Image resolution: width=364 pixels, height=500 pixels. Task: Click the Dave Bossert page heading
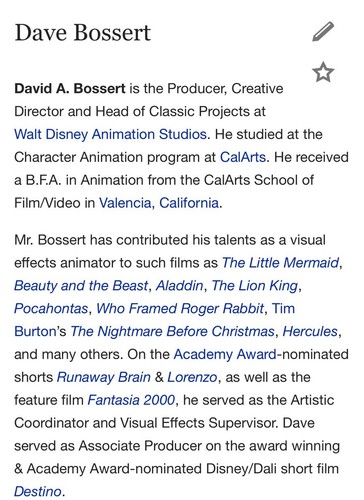click(83, 33)
